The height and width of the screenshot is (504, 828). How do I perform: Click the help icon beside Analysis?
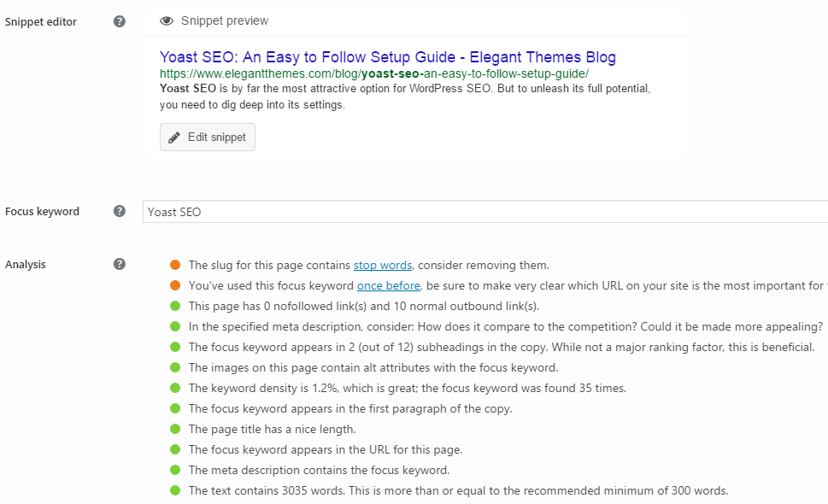(120, 264)
